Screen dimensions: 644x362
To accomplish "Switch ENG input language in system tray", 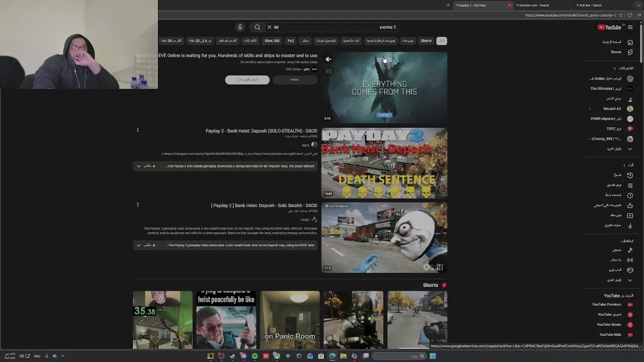I will [x=37, y=356].
